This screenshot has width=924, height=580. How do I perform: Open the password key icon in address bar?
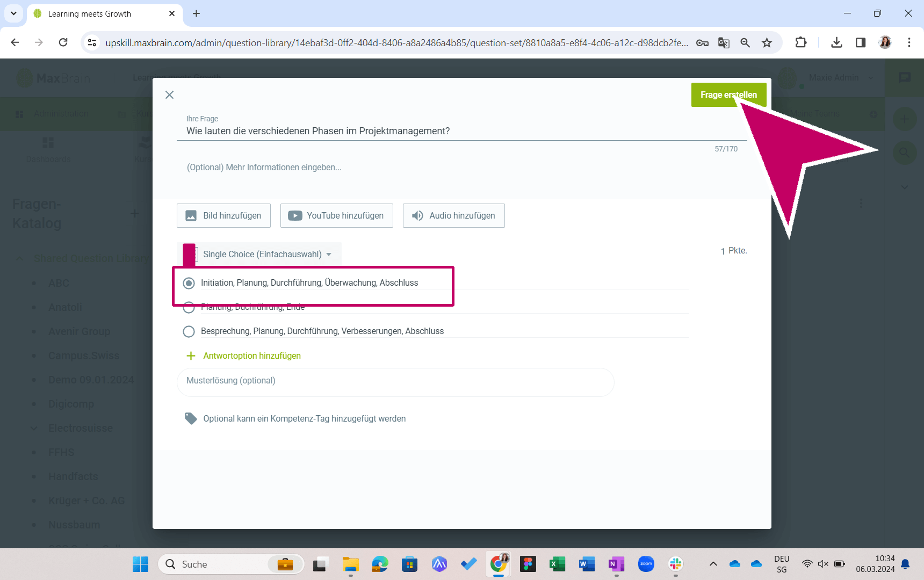pyautogui.click(x=702, y=42)
